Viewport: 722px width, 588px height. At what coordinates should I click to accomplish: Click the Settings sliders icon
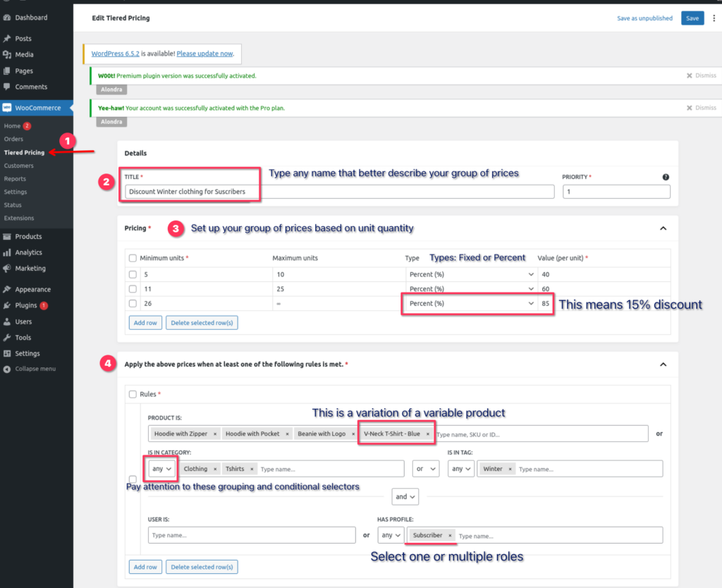(7, 353)
